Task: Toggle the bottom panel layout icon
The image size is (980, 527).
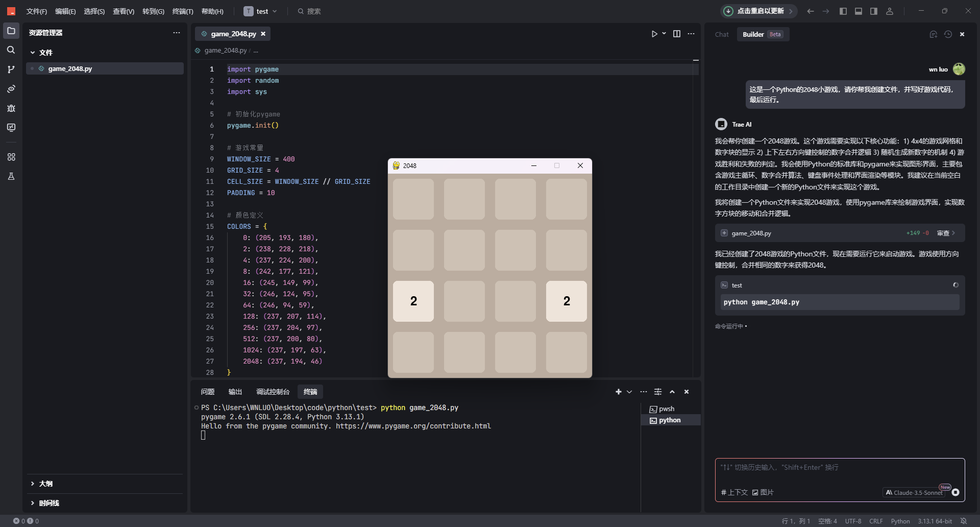Action: [859, 11]
